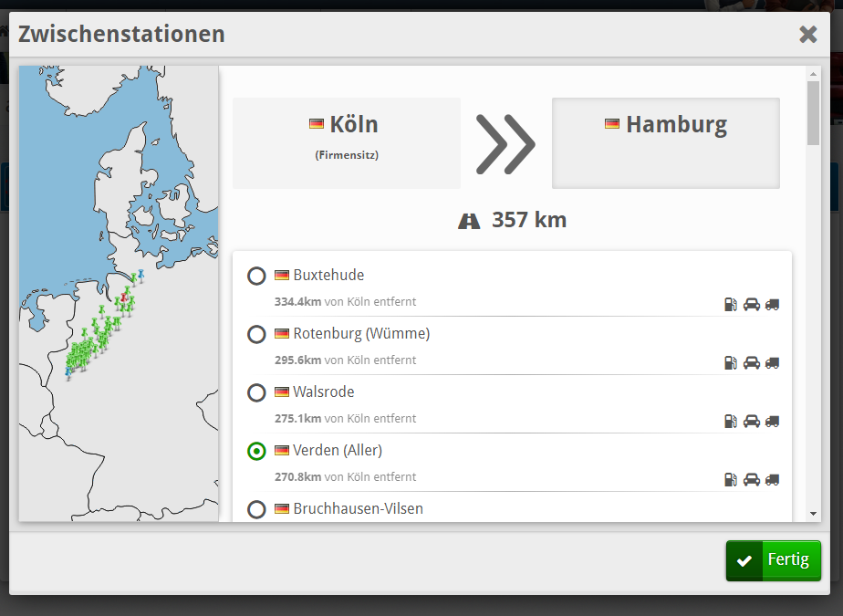
Task: Click the double arrow between Köln and Hamburg
Action: point(505,144)
